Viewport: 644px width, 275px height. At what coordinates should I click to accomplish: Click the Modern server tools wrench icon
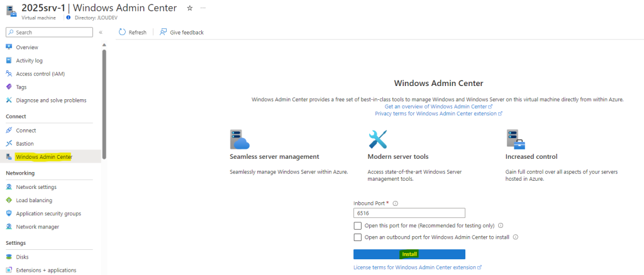pyautogui.click(x=377, y=139)
